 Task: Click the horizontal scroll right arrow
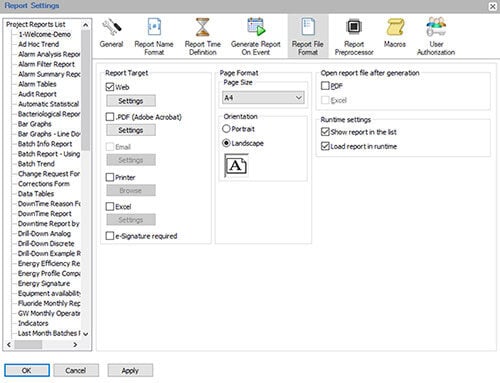pos(75,345)
